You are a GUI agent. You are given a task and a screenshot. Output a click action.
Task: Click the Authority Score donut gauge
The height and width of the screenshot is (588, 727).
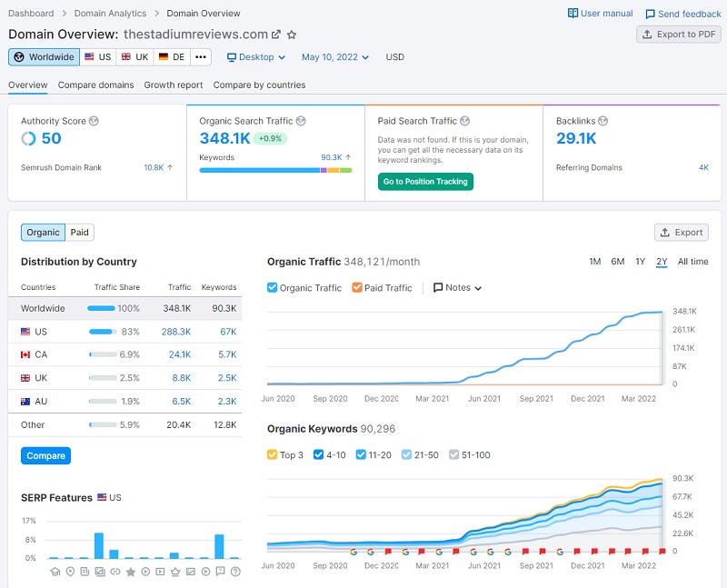point(28,138)
